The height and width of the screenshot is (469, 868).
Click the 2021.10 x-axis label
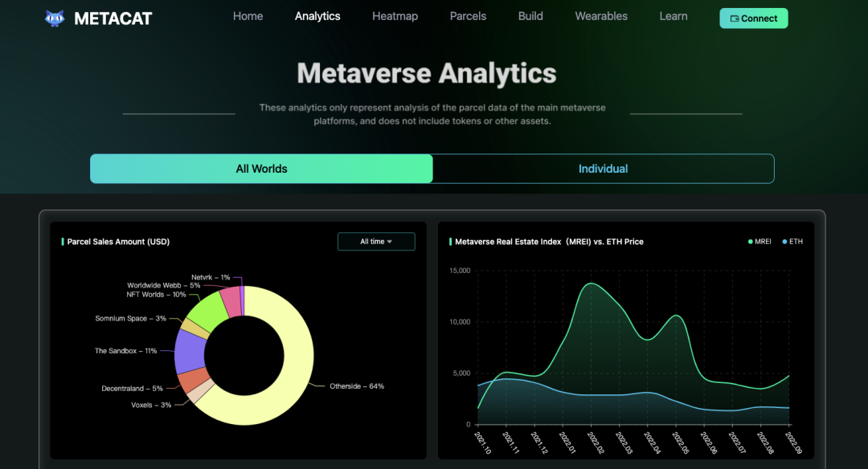(x=483, y=443)
